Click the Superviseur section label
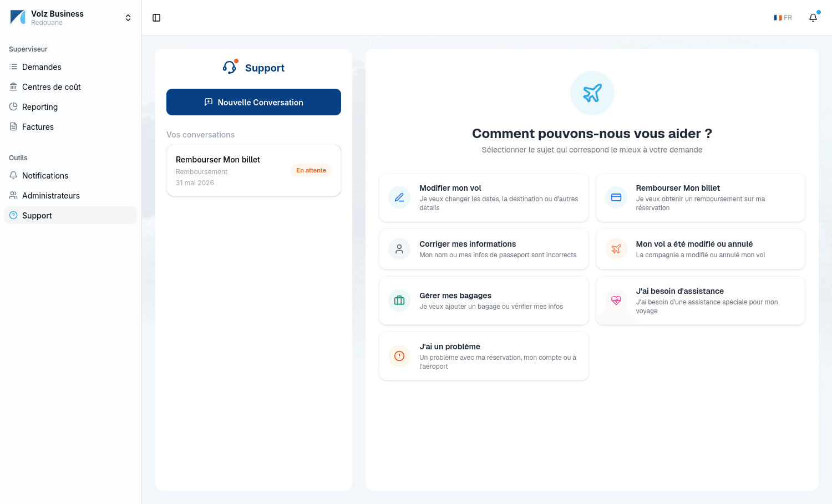The width and height of the screenshot is (832, 504). (28, 49)
